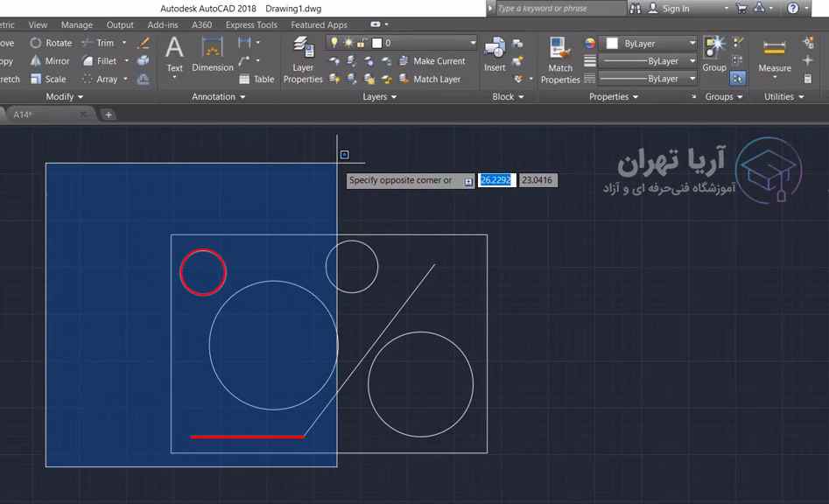Click Sign In
829x504 pixels.
[x=675, y=9]
